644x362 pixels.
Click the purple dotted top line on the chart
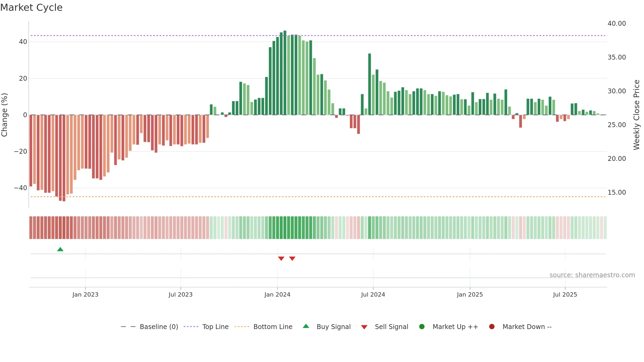[x=318, y=36]
